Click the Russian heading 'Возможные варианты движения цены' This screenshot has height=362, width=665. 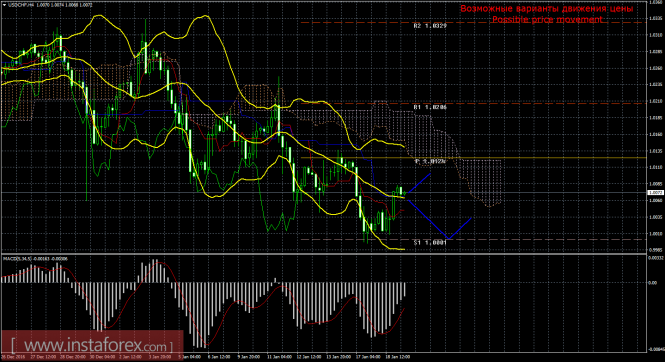(547, 8)
